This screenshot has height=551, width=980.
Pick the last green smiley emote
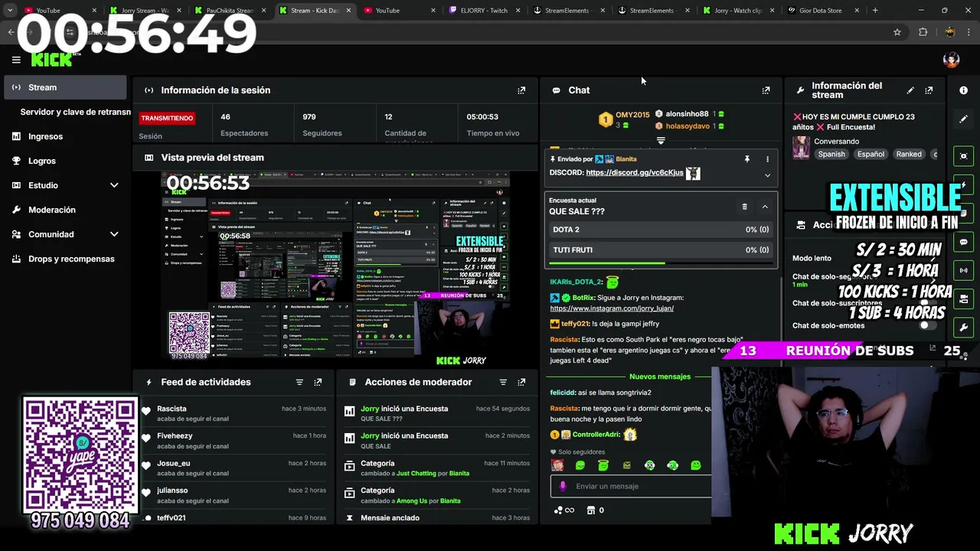click(695, 465)
